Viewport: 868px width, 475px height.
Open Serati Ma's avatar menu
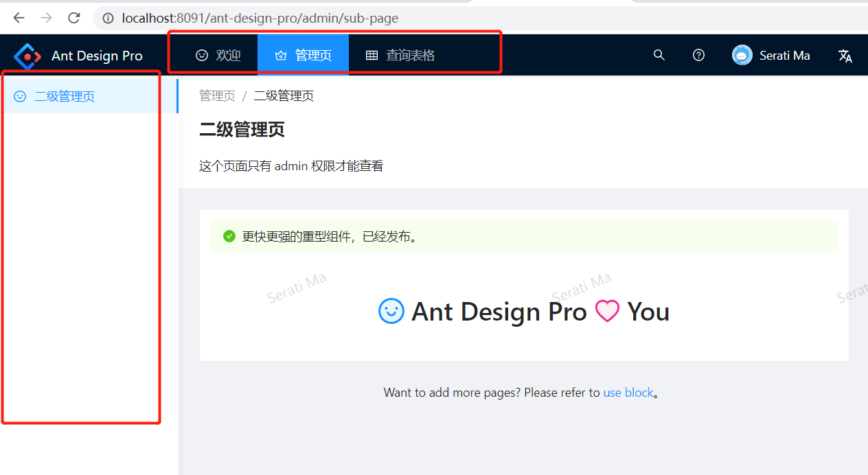tap(742, 55)
